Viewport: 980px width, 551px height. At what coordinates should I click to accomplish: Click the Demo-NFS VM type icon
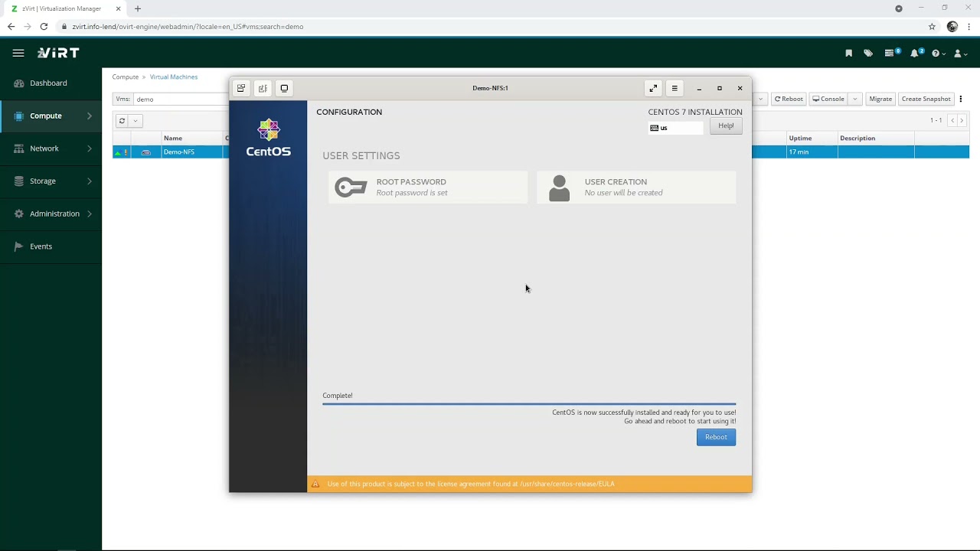tap(146, 152)
